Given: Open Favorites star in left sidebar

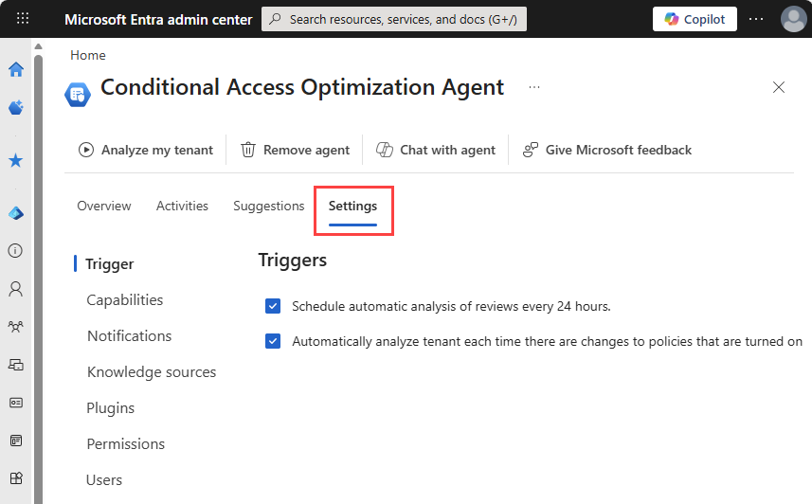Looking at the screenshot, I should tap(15, 161).
